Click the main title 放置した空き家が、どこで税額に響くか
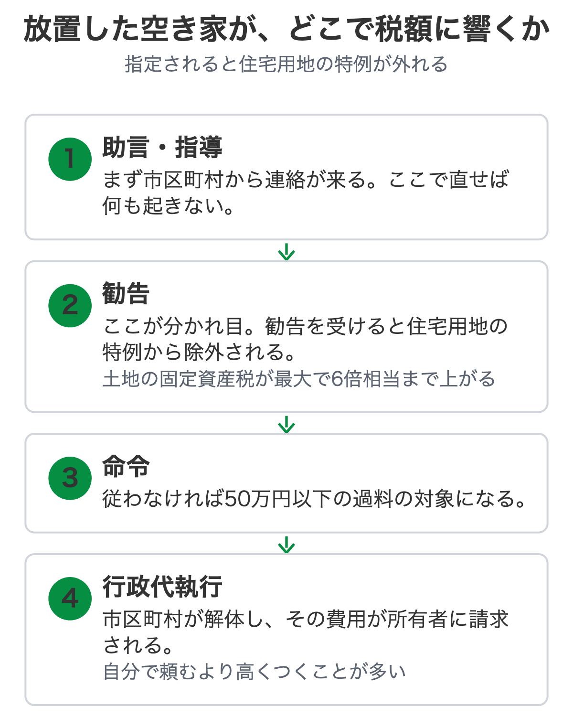The image size is (573, 728). coord(286,29)
